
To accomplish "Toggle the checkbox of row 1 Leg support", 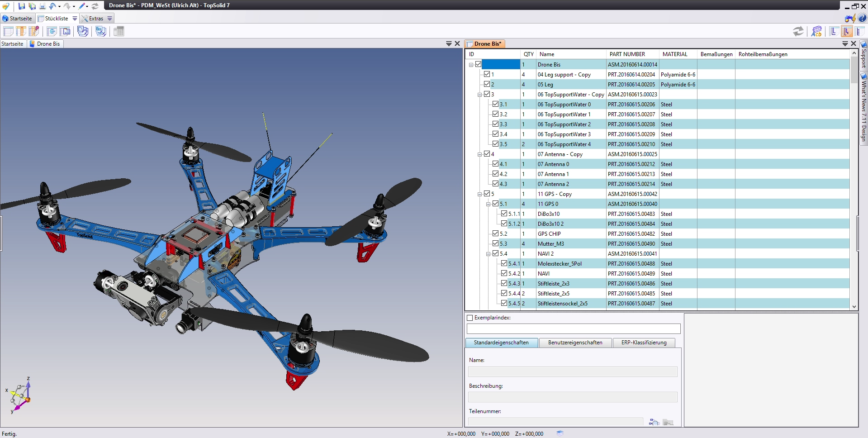I will 487,74.
